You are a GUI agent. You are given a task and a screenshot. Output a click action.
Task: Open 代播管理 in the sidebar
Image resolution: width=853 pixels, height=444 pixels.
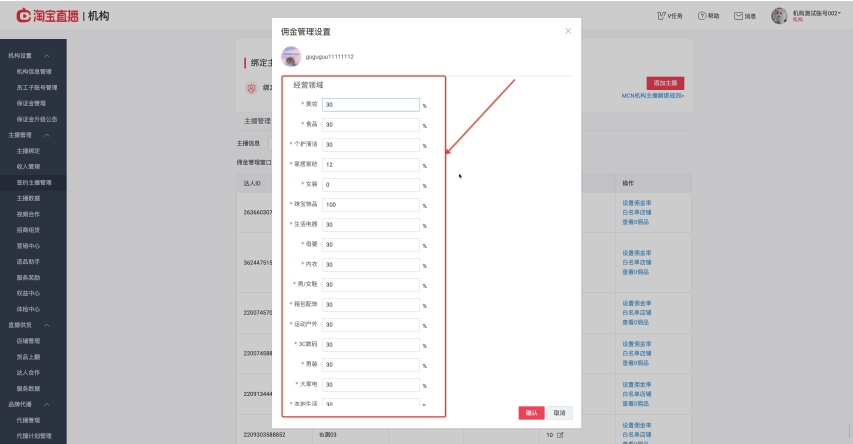[x=28, y=420]
